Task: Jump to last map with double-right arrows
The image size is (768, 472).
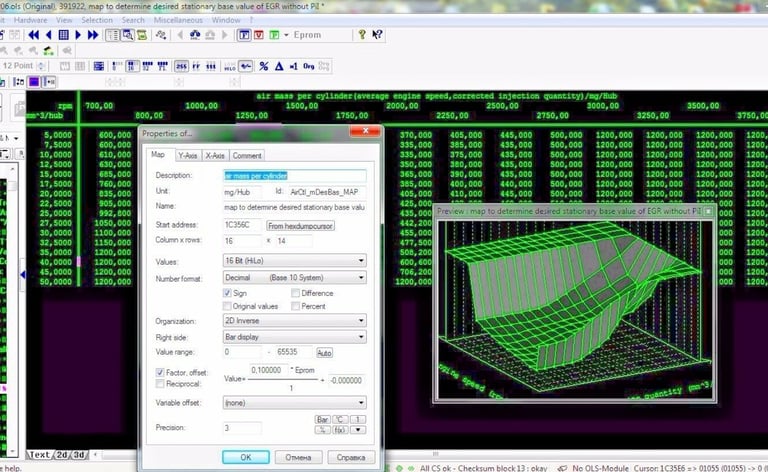Action: point(93,35)
